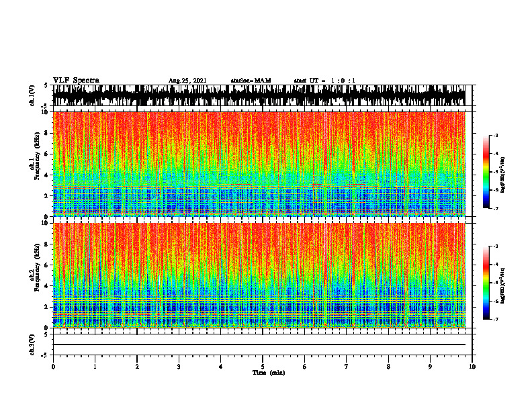Click the "6" tick on time axis
This screenshot has width=532, height=411.
coord(305,367)
